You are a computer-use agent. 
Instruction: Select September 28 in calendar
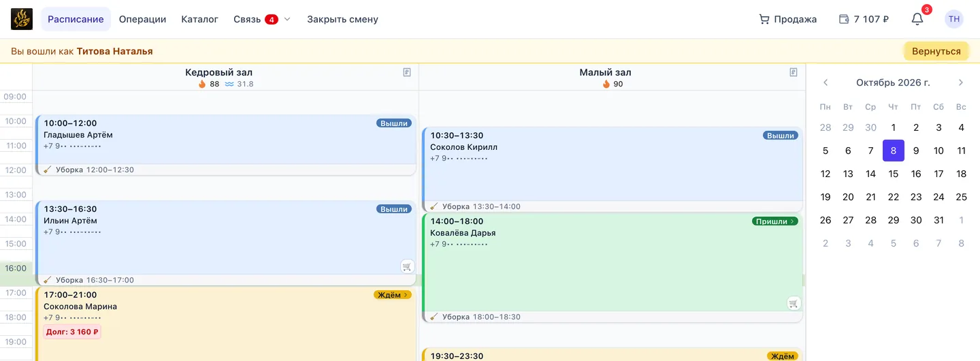point(826,127)
